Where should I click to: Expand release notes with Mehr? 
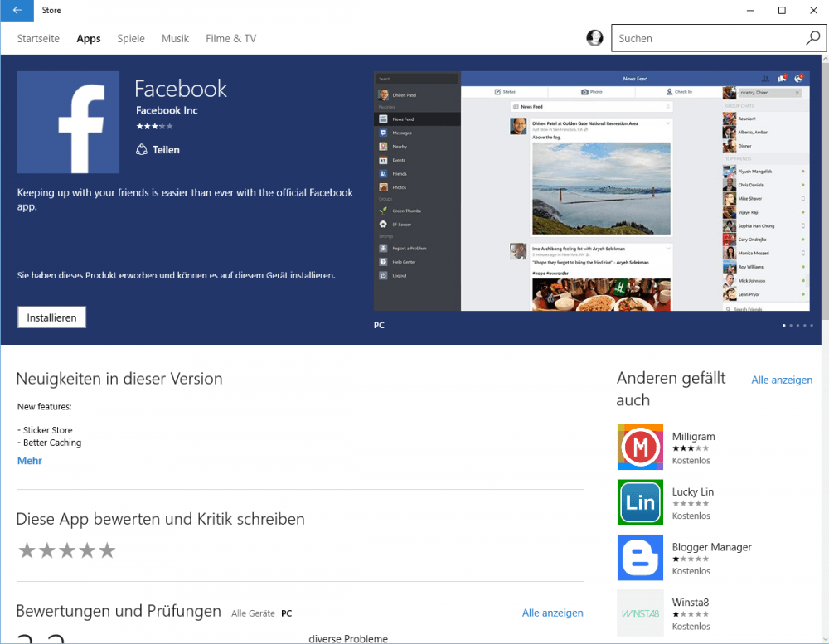(x=30, y=461)
